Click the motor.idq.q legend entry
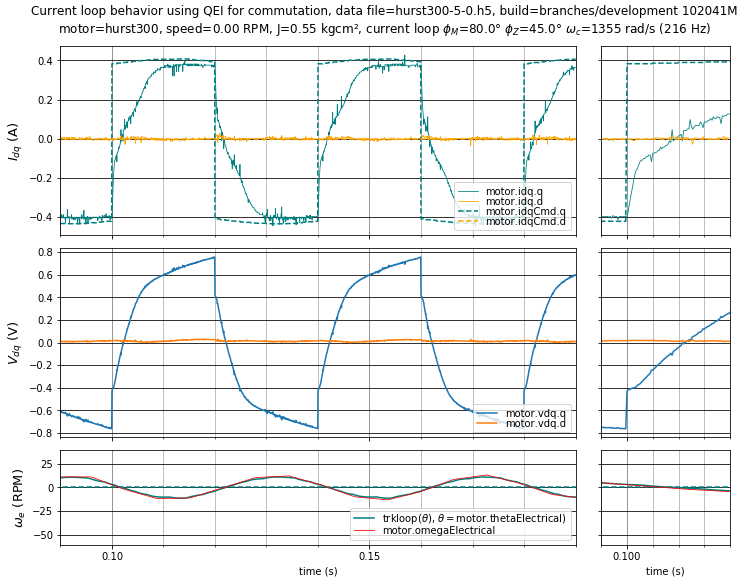The height and width of the screenshot is (583, 744). (x=527, y=190)
